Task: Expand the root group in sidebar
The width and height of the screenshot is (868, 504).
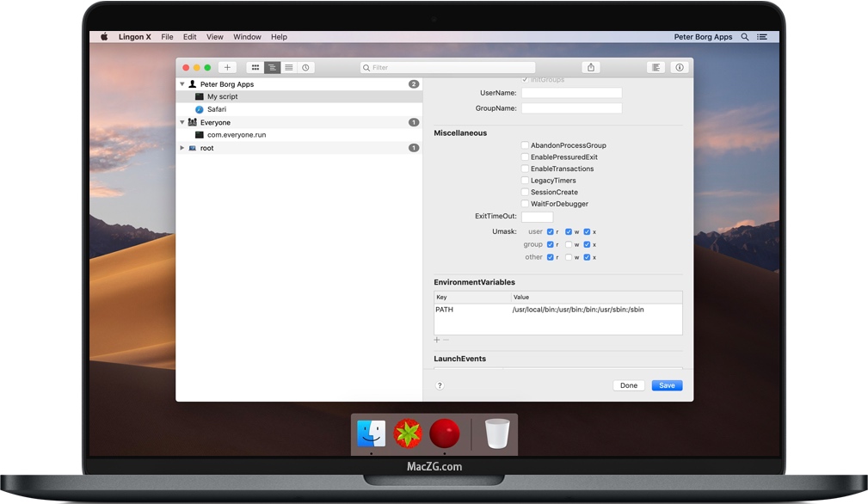Action: pos(182,147)
